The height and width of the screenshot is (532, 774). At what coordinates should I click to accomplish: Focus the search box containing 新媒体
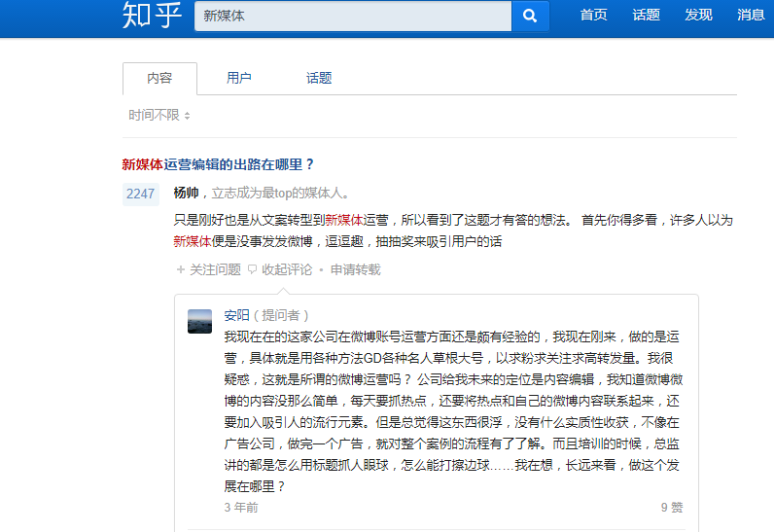tap(353, 16)
